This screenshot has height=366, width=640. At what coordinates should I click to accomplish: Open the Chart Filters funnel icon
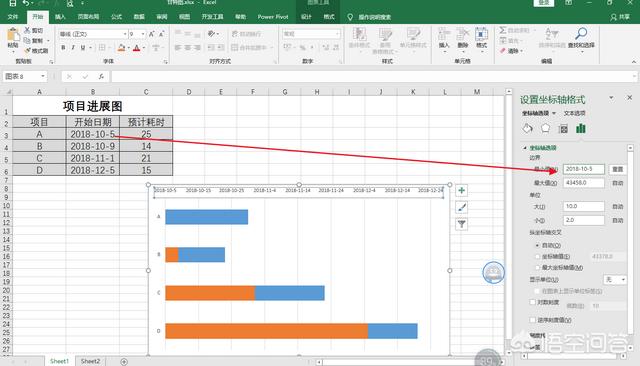point(461,224)
